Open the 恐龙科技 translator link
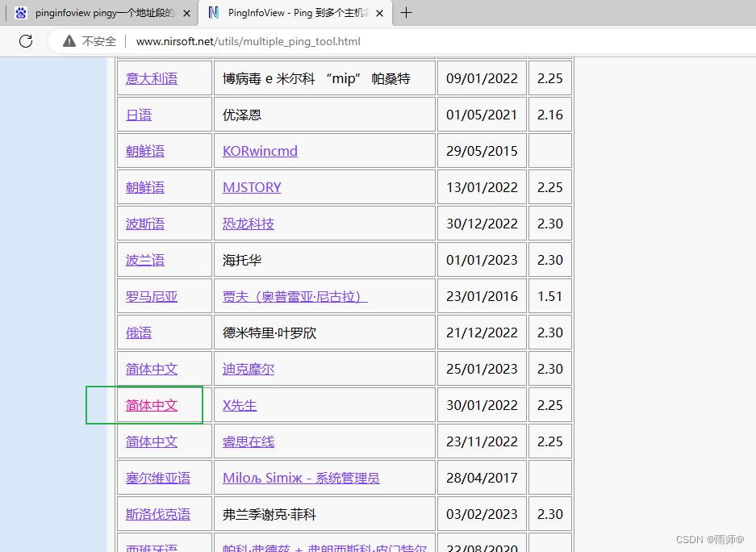 248,223
